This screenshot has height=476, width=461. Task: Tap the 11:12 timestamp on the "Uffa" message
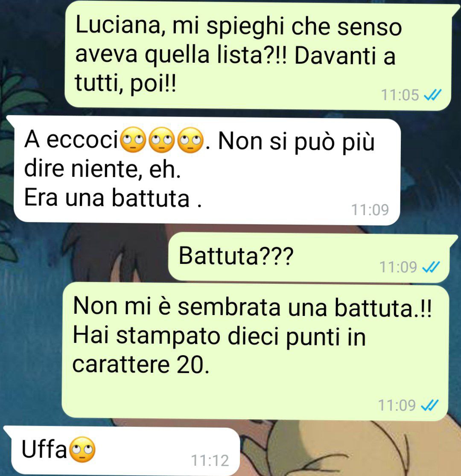210,461
